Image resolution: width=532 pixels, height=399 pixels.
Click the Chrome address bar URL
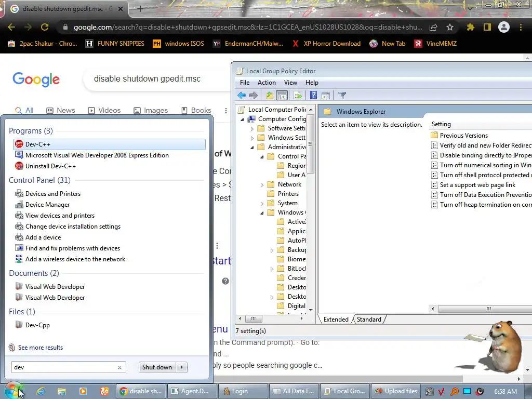pyautogui.click(x=248, y=27)
